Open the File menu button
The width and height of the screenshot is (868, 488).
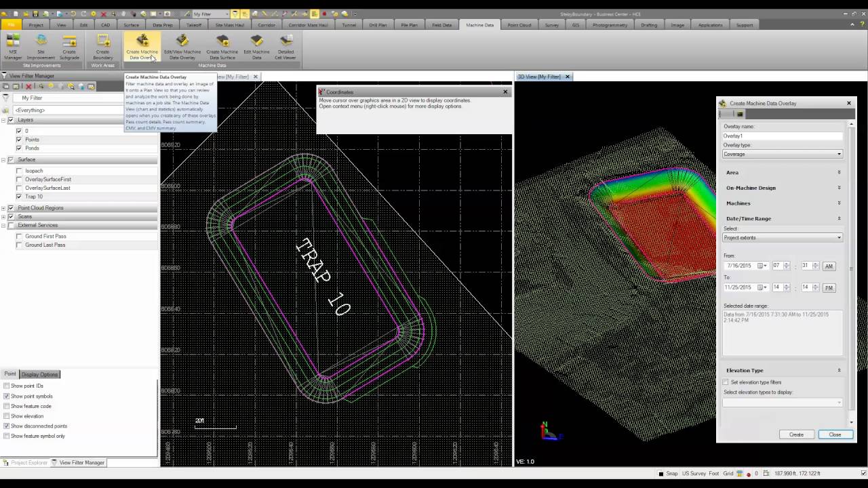[11, 25]
